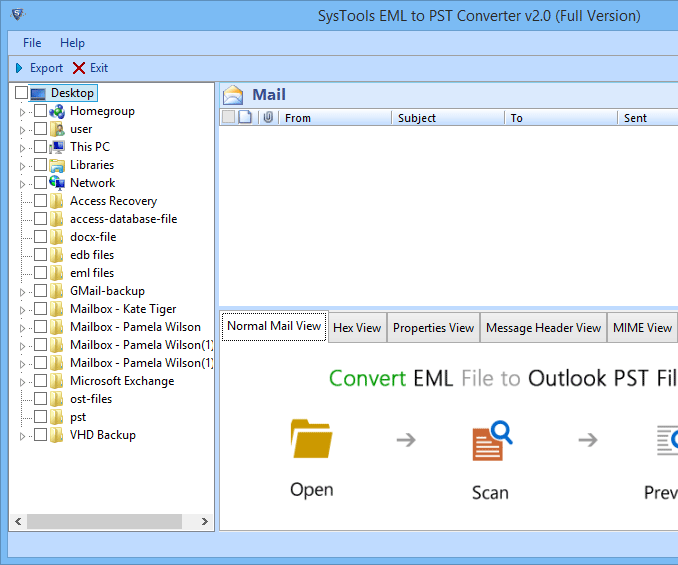Click the Desktop computer icon
678x565 pixels.
[38, 93]
